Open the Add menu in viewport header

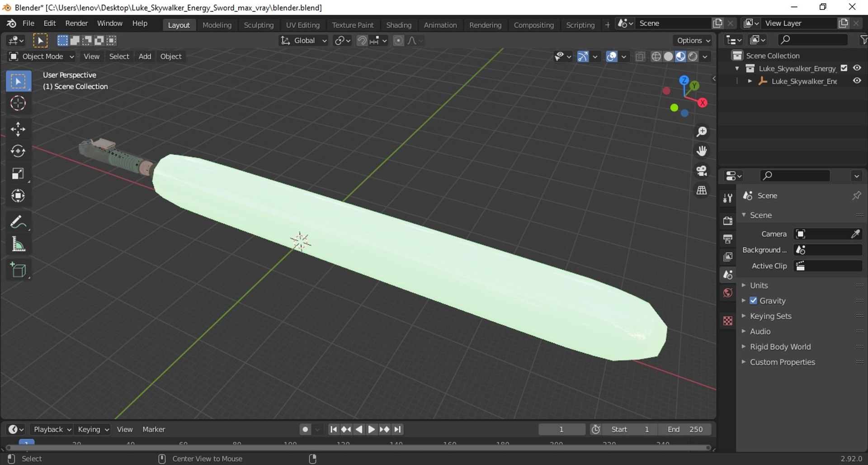(145, 57)
